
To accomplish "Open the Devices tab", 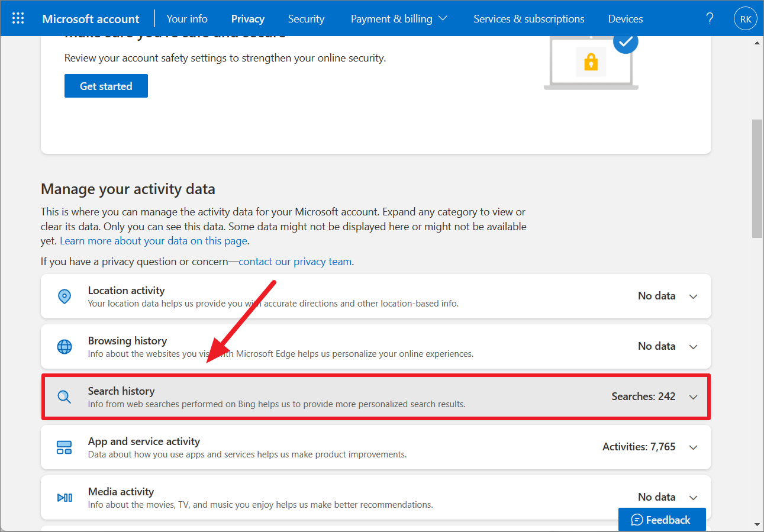I will point(626,19).
